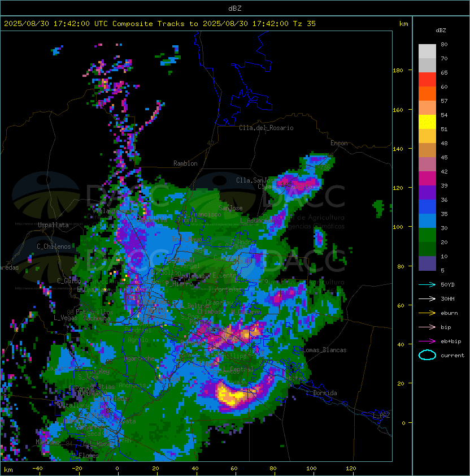Click the isolated green echo east of map
470x476 pixels.
point(380,207)
